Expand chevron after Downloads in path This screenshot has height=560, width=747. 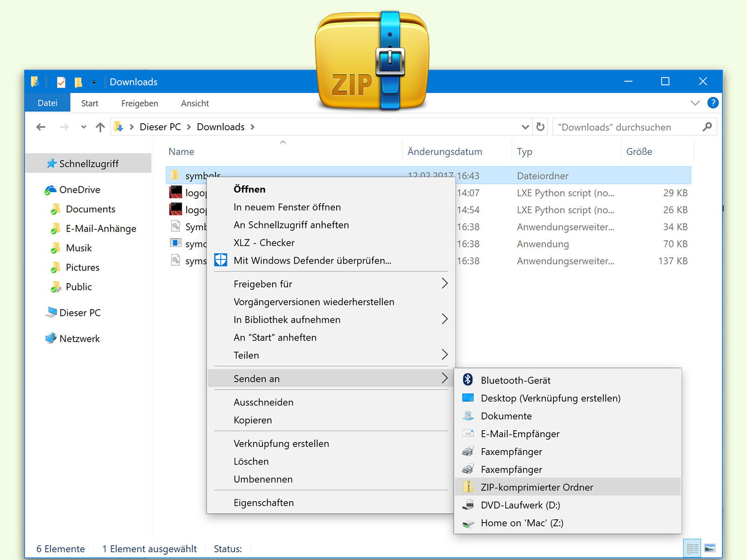pyautogui.click(x=253, y=127)
